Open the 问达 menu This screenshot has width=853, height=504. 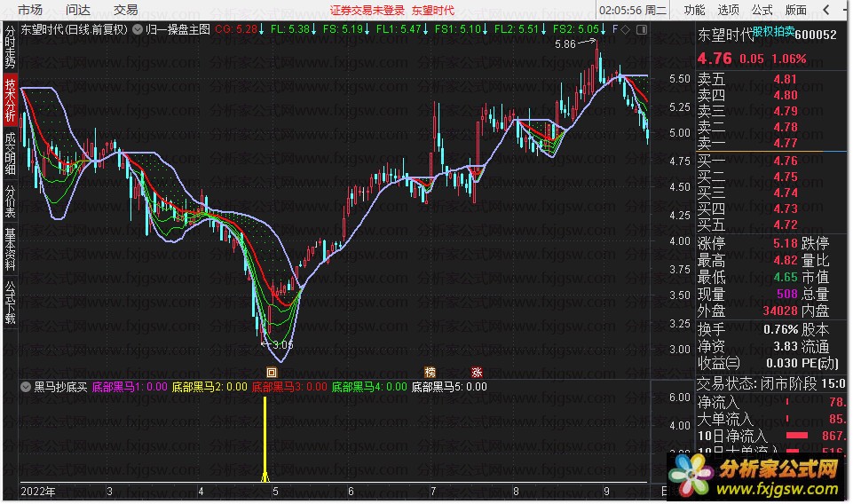point(78,10)
